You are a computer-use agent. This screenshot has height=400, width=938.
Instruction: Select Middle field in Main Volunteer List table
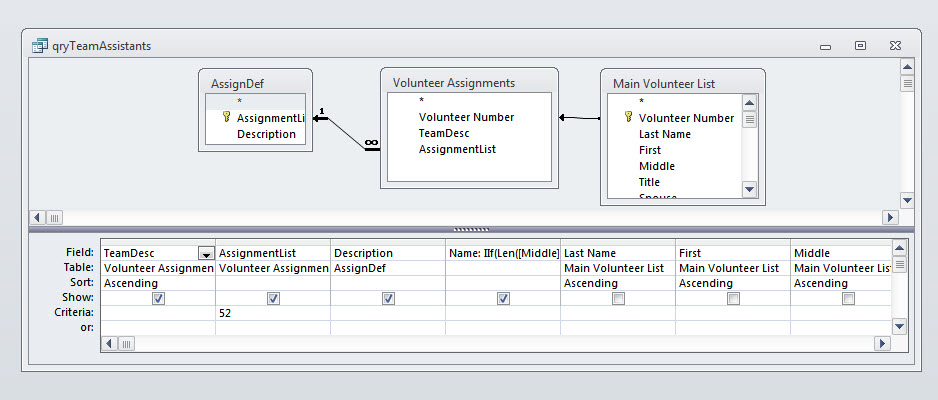675,166
